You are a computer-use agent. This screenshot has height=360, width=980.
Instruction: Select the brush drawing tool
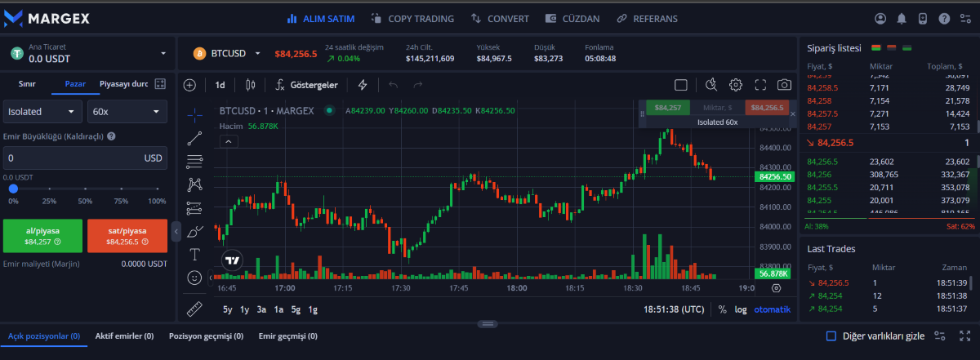[194, 231]
